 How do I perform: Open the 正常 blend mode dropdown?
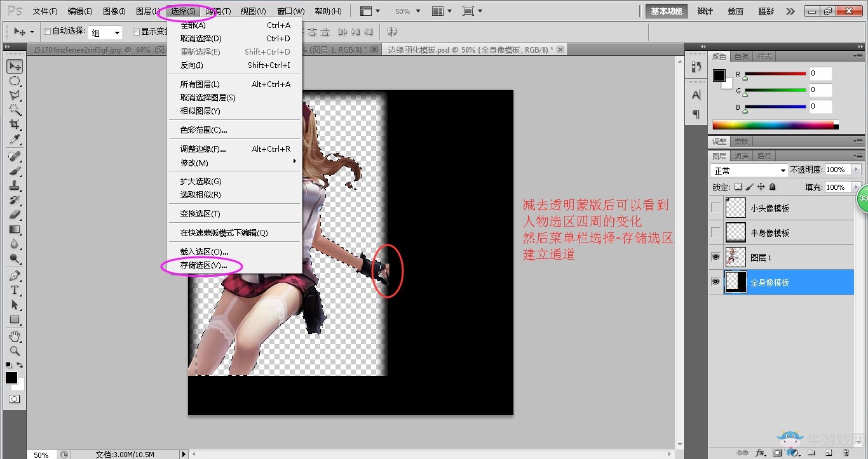pyautogui.click(x=749, y=171)
